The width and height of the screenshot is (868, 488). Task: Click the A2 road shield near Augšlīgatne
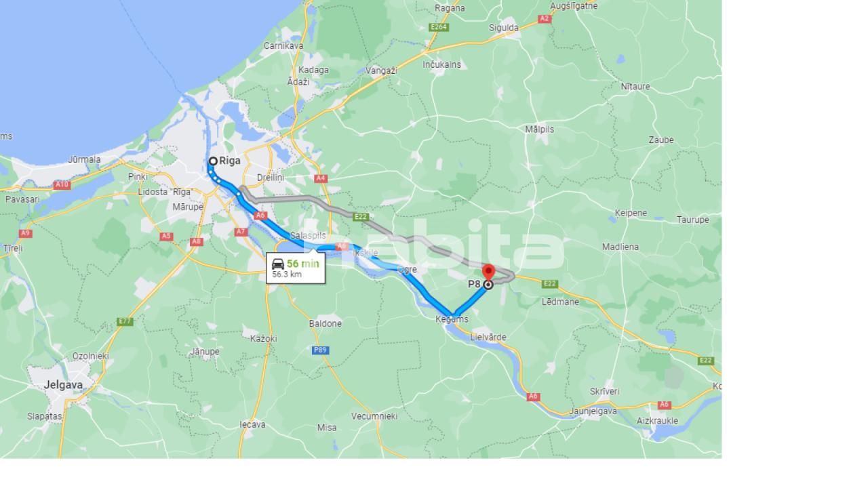pyautogui.click(x=544, y=19)
